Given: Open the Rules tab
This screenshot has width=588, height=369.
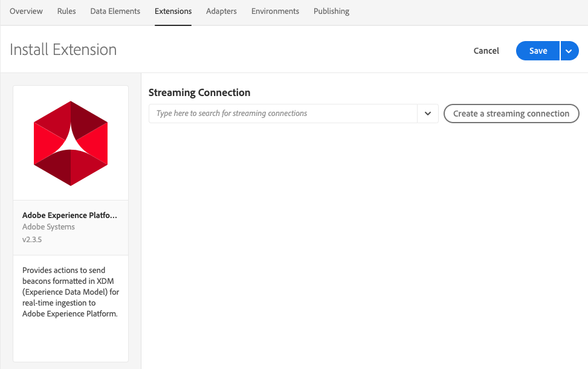Looking at the screenshot, I should 66,11.
